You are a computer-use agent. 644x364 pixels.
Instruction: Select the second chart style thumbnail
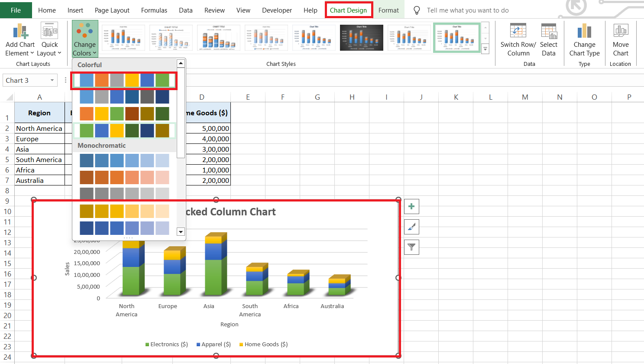[171, 38]
